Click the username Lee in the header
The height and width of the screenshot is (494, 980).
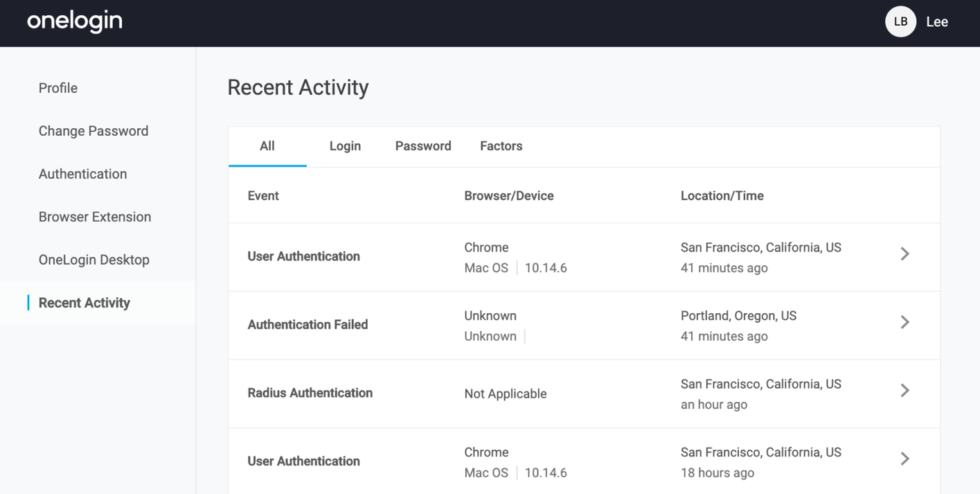coord(937,21)
